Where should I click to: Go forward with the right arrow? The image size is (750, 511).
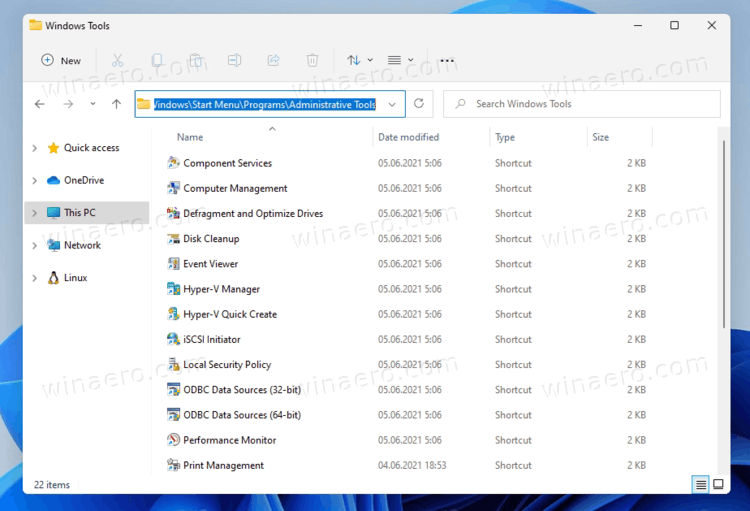68,104
